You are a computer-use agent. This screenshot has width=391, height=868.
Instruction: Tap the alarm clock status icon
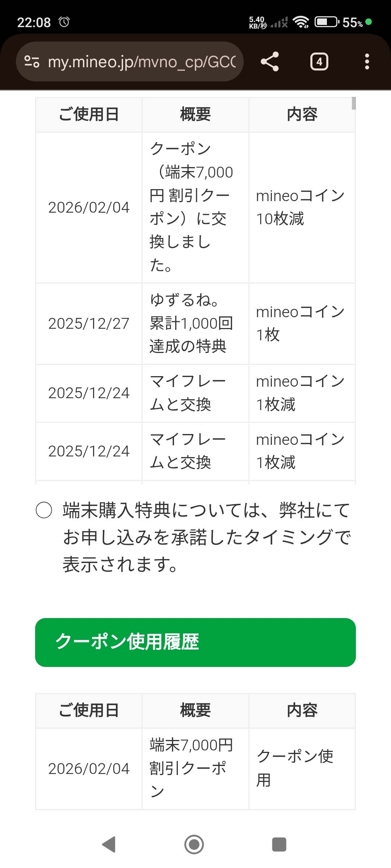64,22
